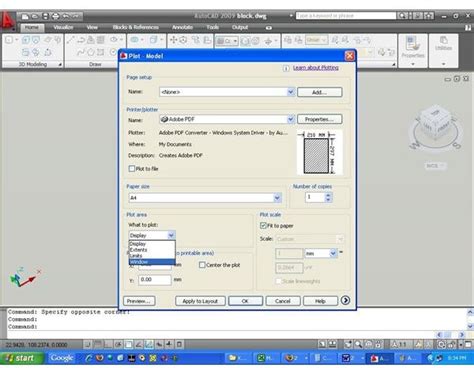Click the Open file icon in quick access toolbar
474x368 pixels.
(x=35, y=16)
